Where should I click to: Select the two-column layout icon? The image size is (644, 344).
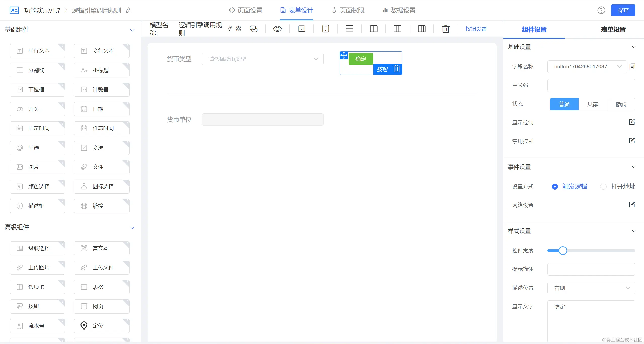374,29
